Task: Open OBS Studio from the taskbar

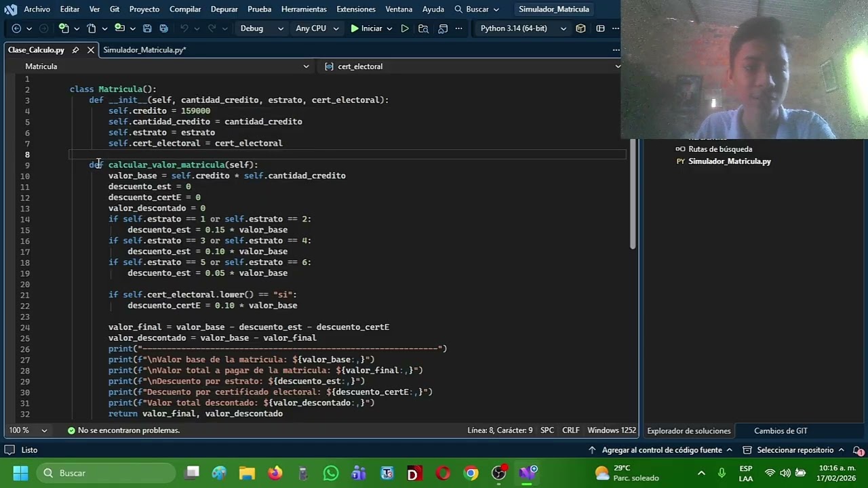Action: [499, 473]
